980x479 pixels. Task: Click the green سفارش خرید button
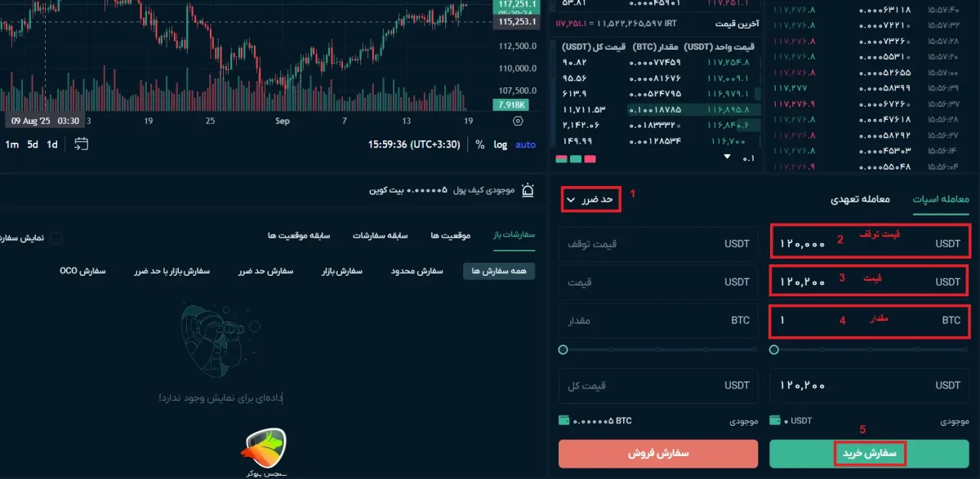871,453
